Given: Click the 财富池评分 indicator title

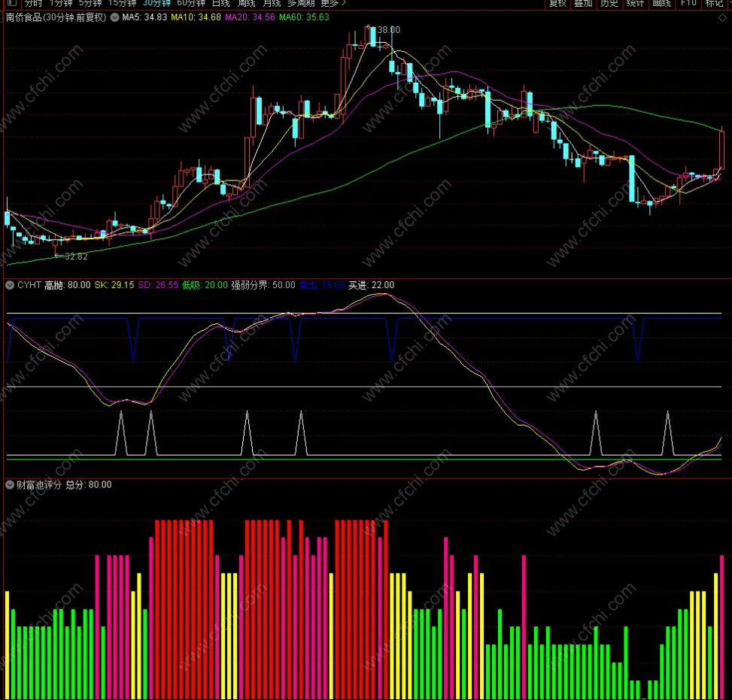Looking at the screenshot, I should (39, 485).
